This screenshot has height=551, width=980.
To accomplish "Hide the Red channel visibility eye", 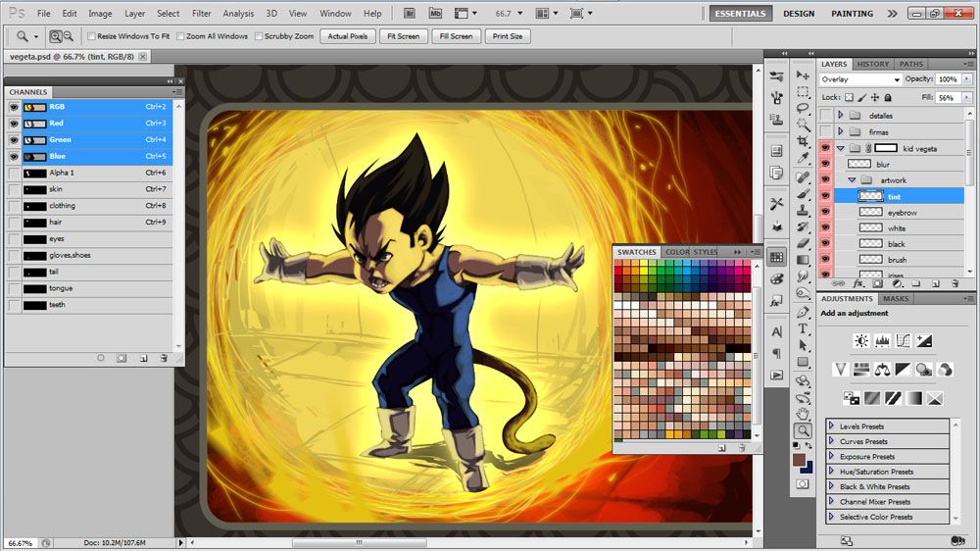I will click(x=14, y=124).
